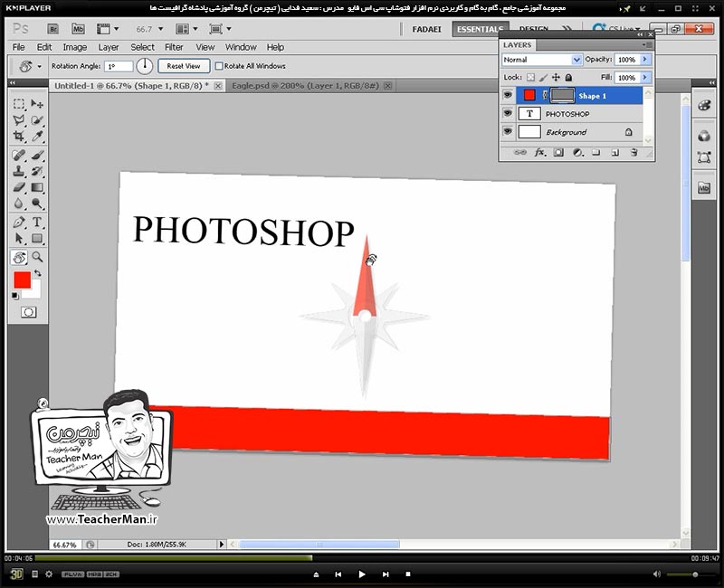724x588 pixels.
Task: Launch Adobe Bridge from the Br icon
Action: point(53,29)
